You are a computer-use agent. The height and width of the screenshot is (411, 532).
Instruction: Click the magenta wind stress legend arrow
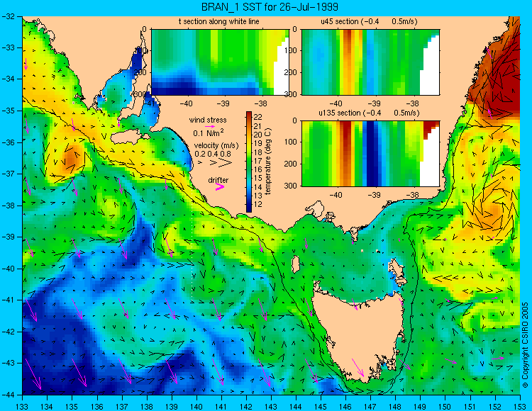[210, 126]
